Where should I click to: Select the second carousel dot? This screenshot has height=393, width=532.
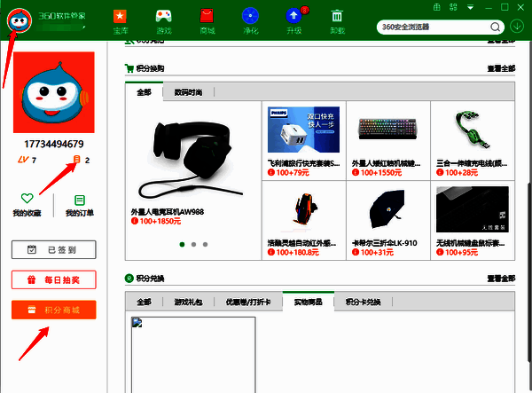pos(193,244)
